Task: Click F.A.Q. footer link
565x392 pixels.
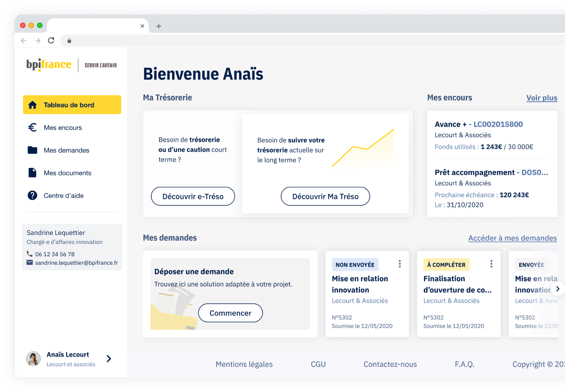Action: pos(464,364)
